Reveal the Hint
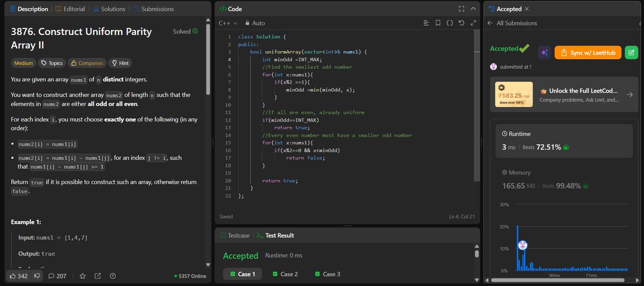This screenshot has width=644, height=286. click(120, 63)
